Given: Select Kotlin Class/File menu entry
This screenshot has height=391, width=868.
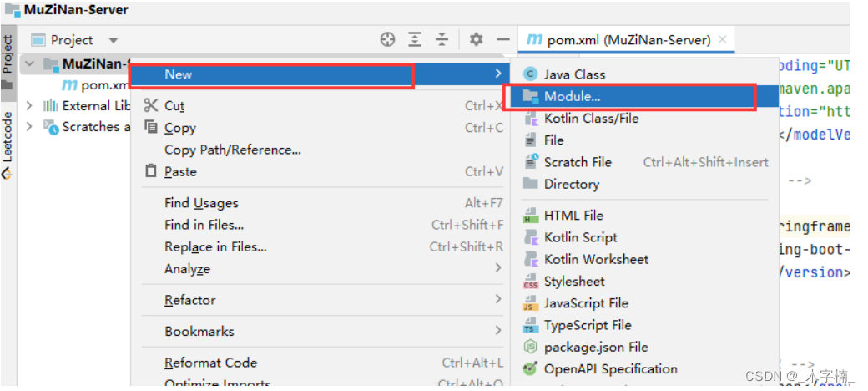Looking at the screenshot, I should coord(591,118).
